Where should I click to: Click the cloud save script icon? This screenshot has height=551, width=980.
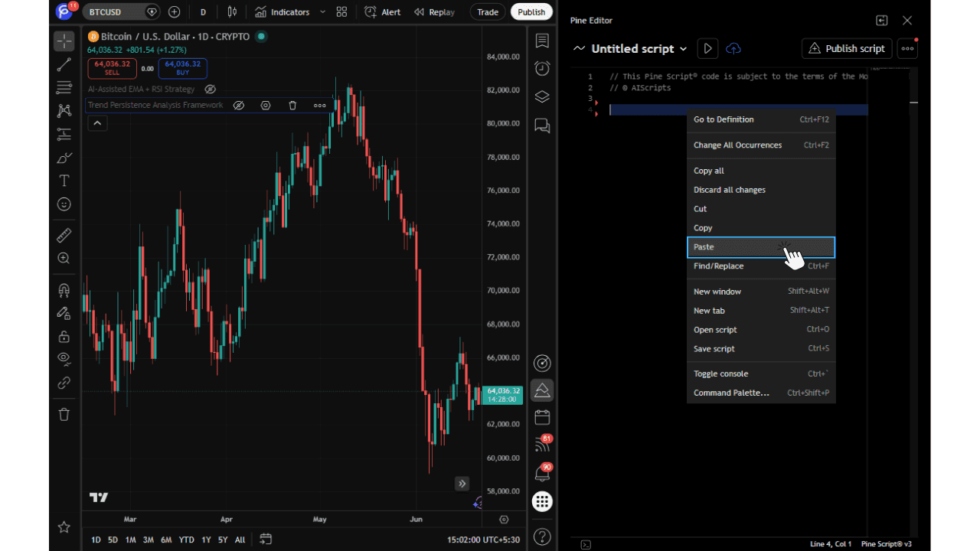pos(733,48)
